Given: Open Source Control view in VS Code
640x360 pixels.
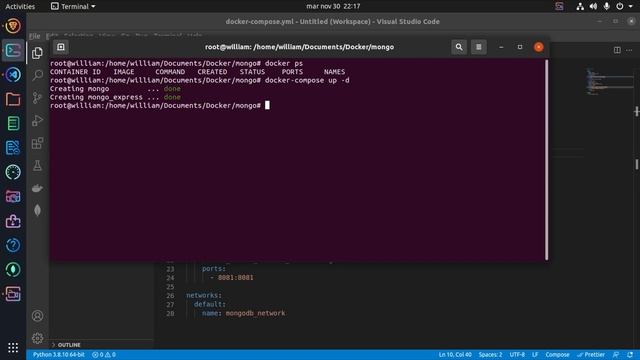Looking at the screenshot, I should pos(38,98).
